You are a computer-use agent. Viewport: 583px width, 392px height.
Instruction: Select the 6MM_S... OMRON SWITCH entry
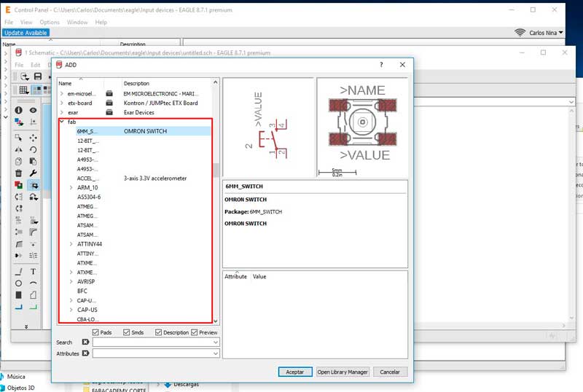coord(143,131)
